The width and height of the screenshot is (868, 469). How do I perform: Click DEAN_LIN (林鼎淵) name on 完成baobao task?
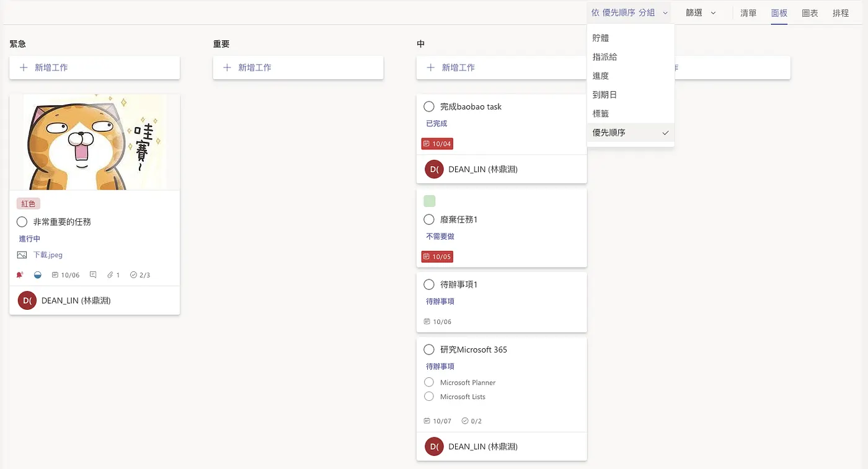click(x=483, y=169)
